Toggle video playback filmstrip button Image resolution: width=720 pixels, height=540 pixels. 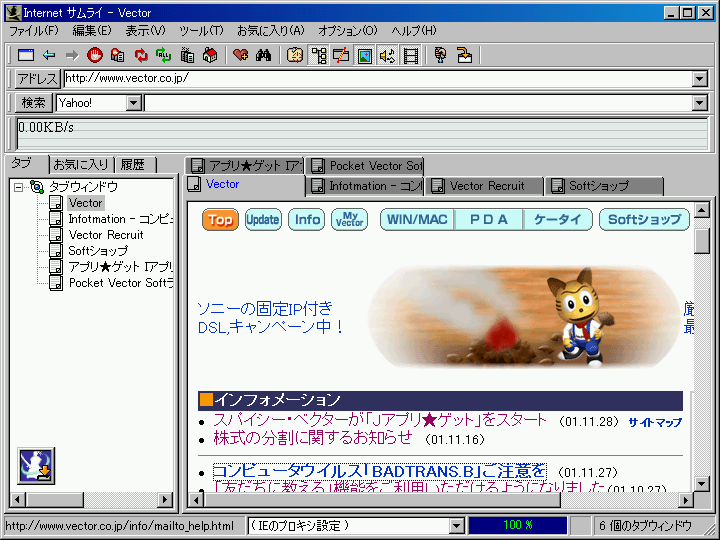pos(411,56)
